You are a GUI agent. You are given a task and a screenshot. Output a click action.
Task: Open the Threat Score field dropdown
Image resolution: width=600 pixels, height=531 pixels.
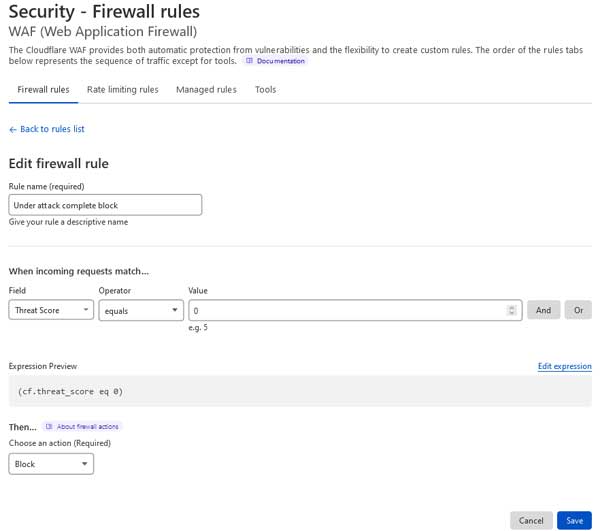[51, 310]
